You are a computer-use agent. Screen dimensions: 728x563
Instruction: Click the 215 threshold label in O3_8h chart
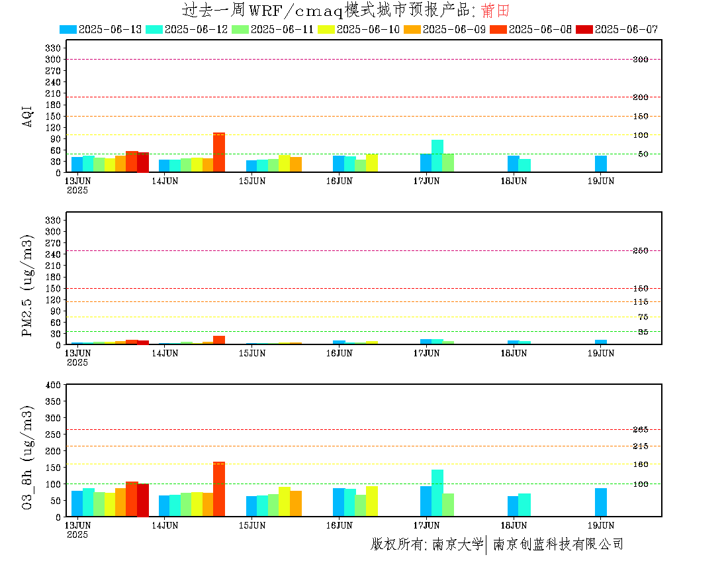tap(641, 446)
